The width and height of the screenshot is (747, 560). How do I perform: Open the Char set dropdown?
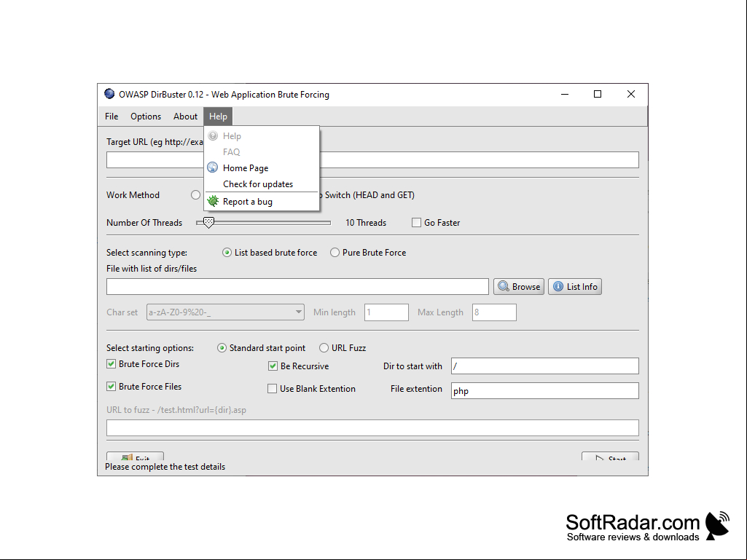tap(225, 312)
